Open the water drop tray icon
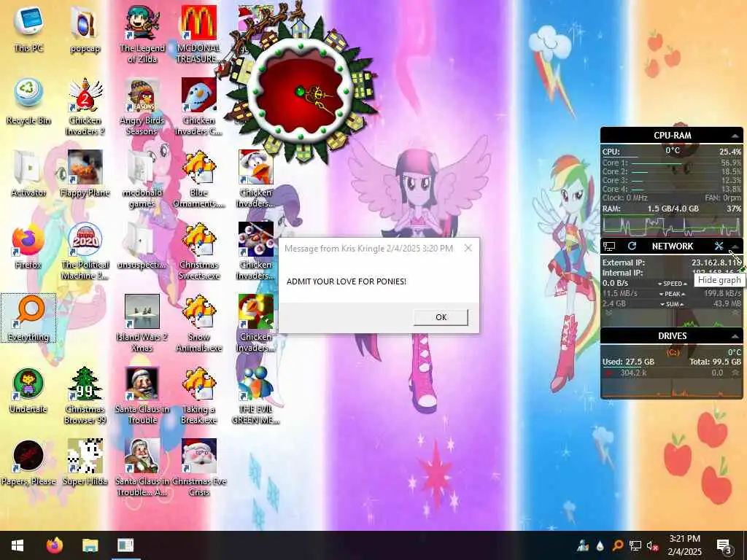Viewport: 747px width, 560px height. click(x=600, y=545)
